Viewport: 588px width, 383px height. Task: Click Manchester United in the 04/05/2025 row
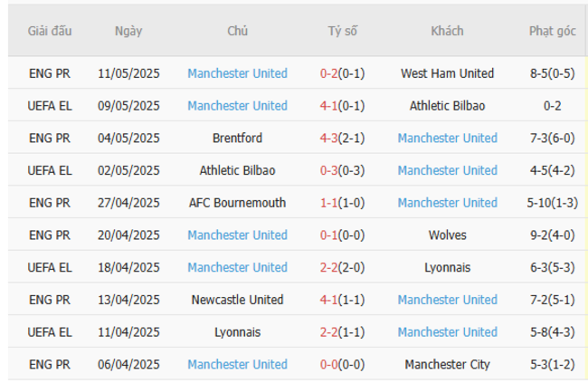pyautogui.click(x=447, y=139)
